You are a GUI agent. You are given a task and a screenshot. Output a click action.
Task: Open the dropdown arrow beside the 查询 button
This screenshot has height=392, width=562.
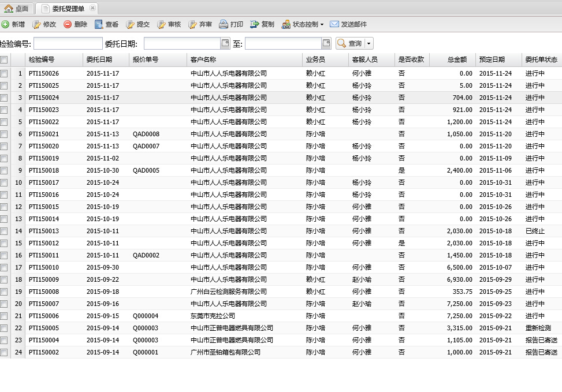tap(368, 43)
